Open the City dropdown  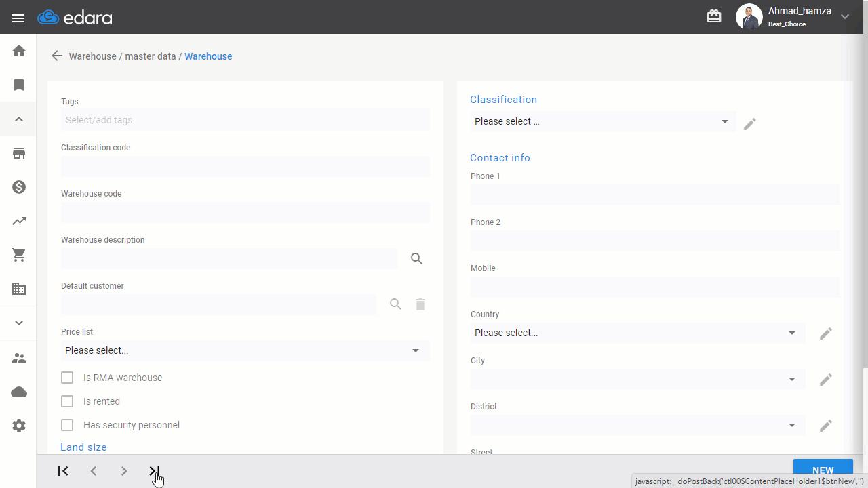pyautogui.click(x=638, y=379)
